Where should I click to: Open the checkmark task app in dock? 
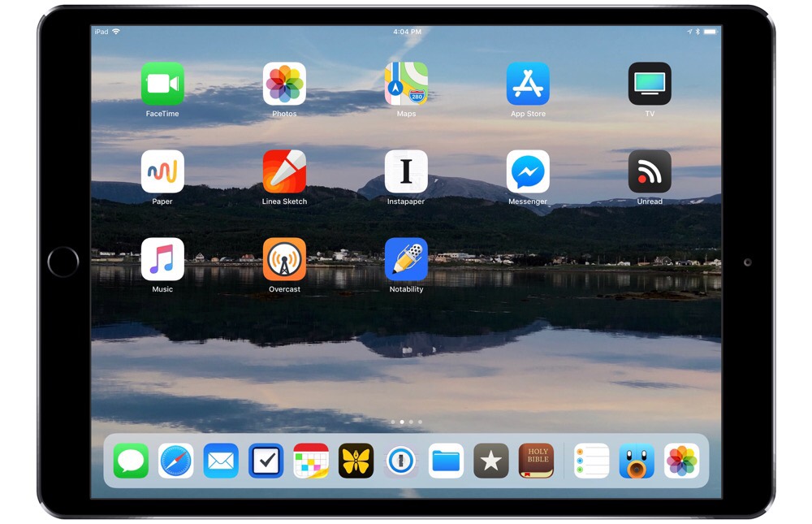pos(266,461)
